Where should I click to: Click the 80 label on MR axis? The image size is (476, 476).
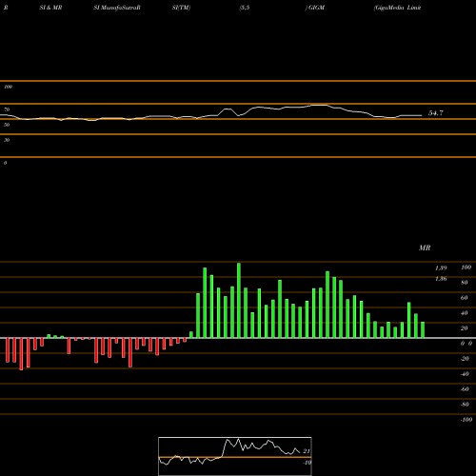(465, 283)
